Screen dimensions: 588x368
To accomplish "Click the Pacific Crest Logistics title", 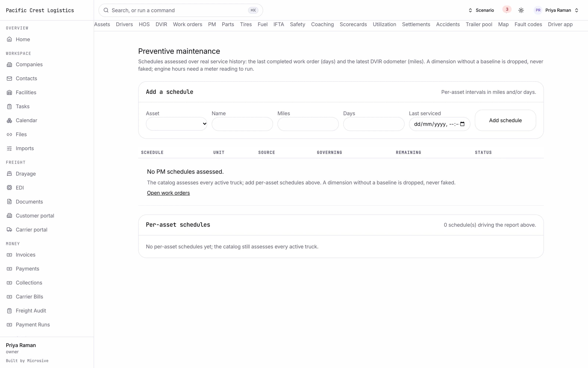I will click(x=40, y=10).
